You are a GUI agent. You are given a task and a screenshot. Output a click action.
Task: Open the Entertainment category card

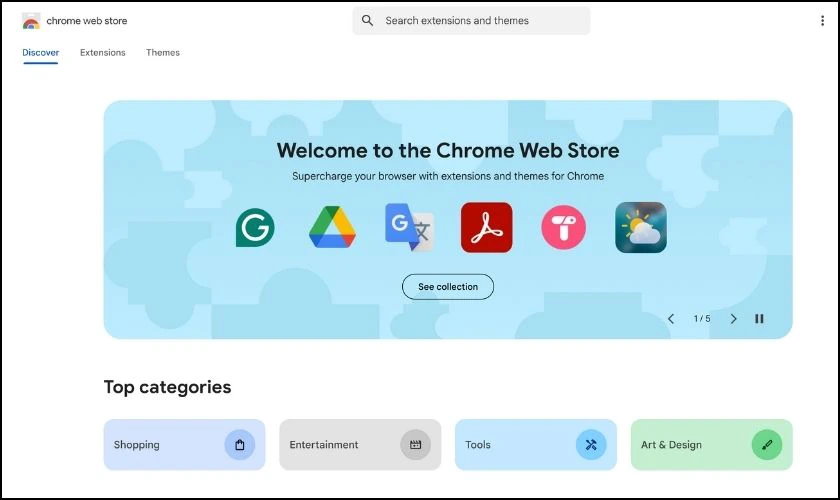360,445
